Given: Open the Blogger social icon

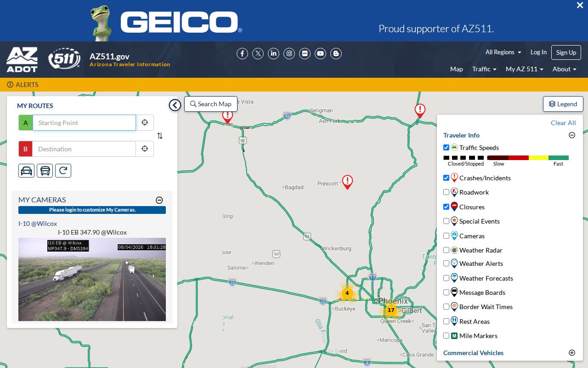Looking at the screenshot, I should 336,53.
